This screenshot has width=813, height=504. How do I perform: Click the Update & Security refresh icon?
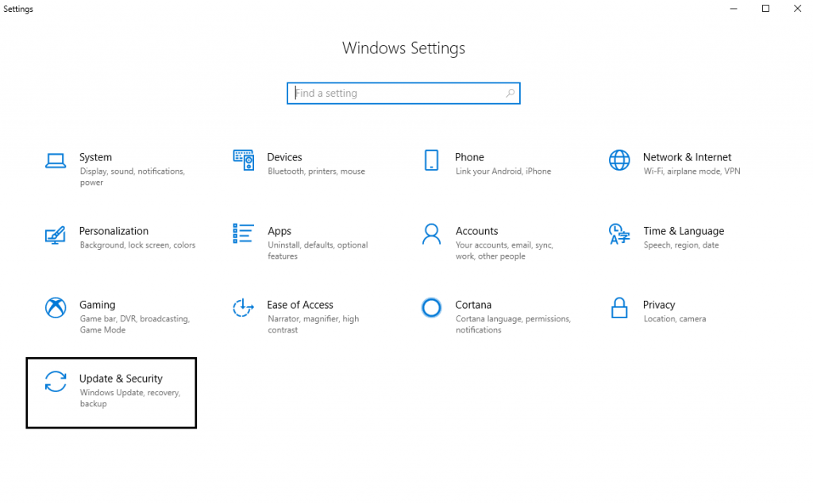coord(56,382)
